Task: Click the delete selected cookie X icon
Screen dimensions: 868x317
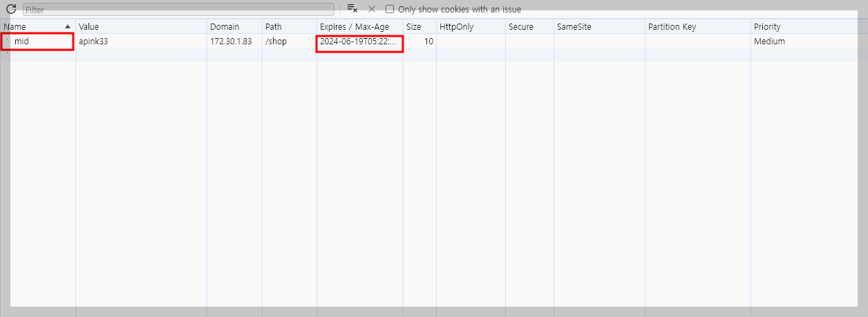Action: tap(372, 9)
